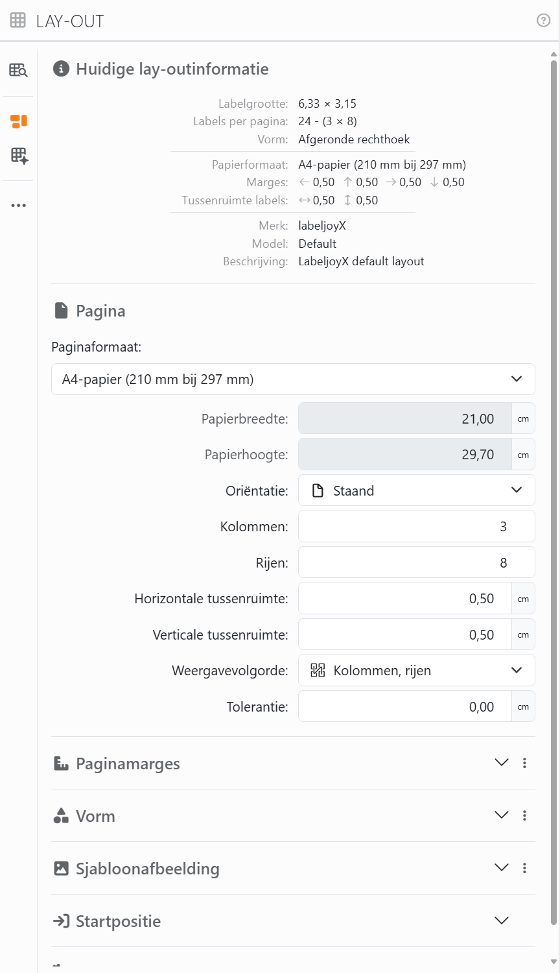This screenshot has height=973, width=560.
Task: Click the cm unit beside Tolerantie
Action: (523, 706)
